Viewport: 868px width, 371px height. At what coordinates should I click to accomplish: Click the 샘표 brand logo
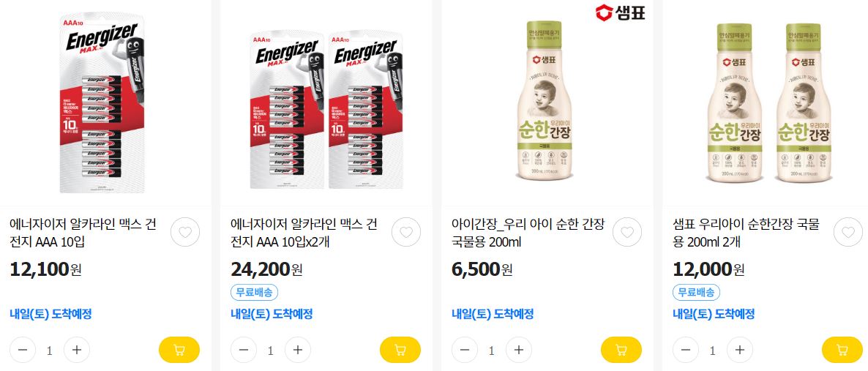click(620, 12)
